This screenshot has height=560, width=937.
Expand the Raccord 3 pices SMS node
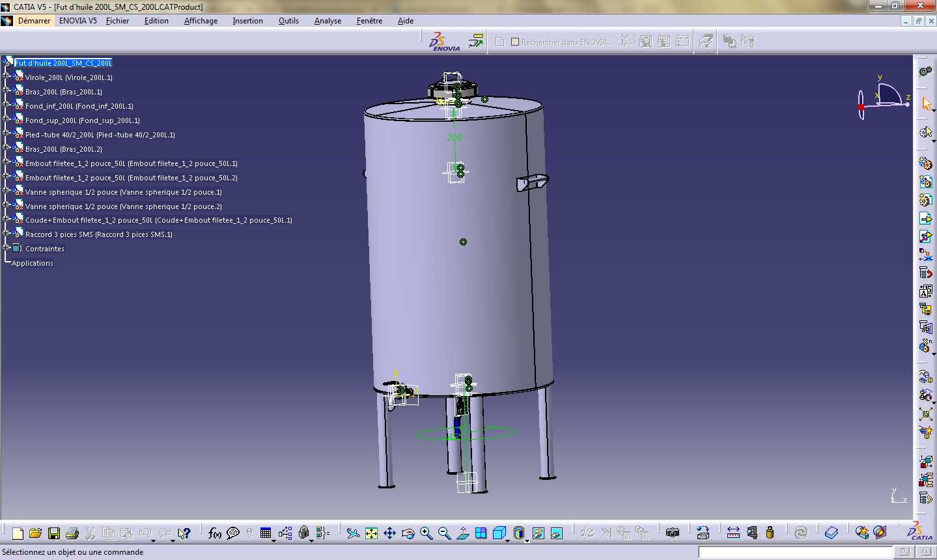[x=6, y=232]
